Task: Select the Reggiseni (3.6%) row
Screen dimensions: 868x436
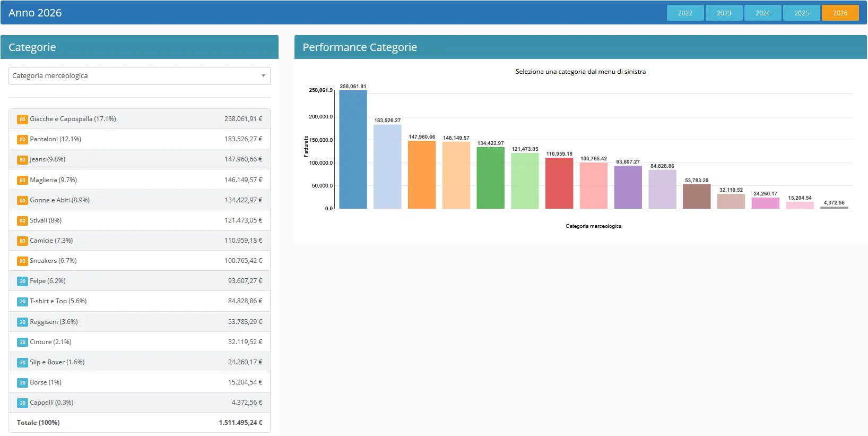Action: (x=140, y=322)
